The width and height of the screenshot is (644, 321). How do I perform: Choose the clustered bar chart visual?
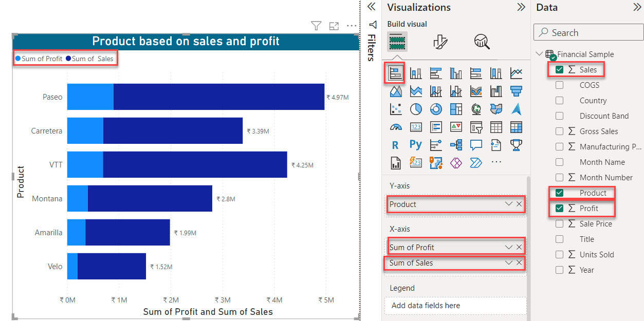(436, 73)
